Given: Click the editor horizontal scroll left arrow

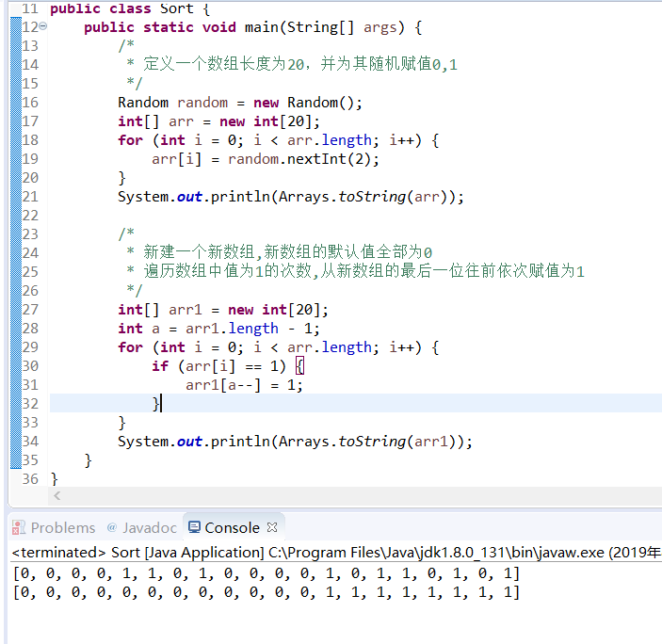Looking at the screenshot, I should [x=57, y=495].
